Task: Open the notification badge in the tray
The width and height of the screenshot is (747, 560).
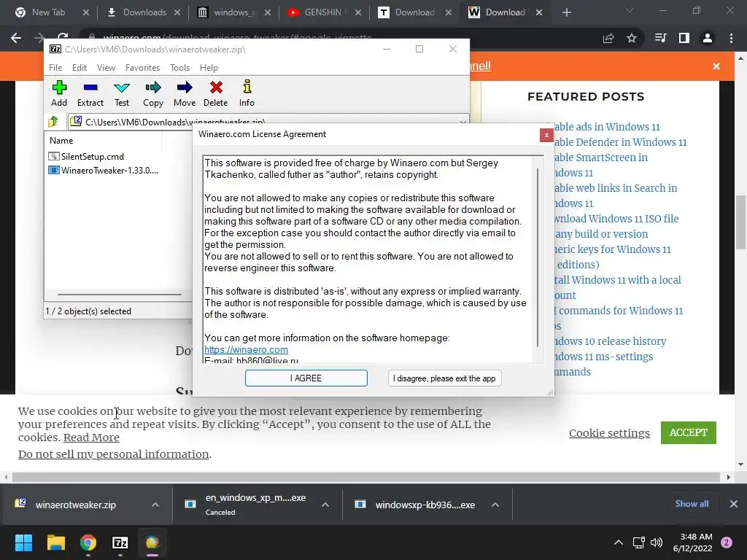Action: click(x=727, y=542)
